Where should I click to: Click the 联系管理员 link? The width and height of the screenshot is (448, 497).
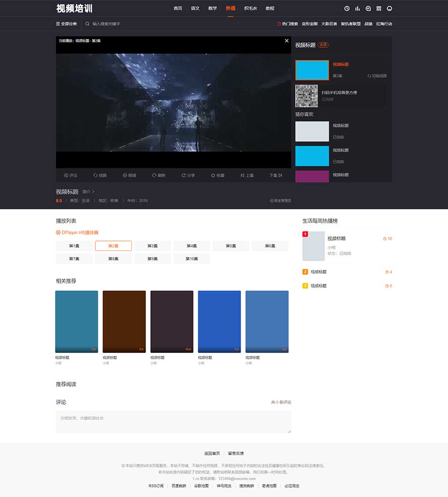click(281, 201)
